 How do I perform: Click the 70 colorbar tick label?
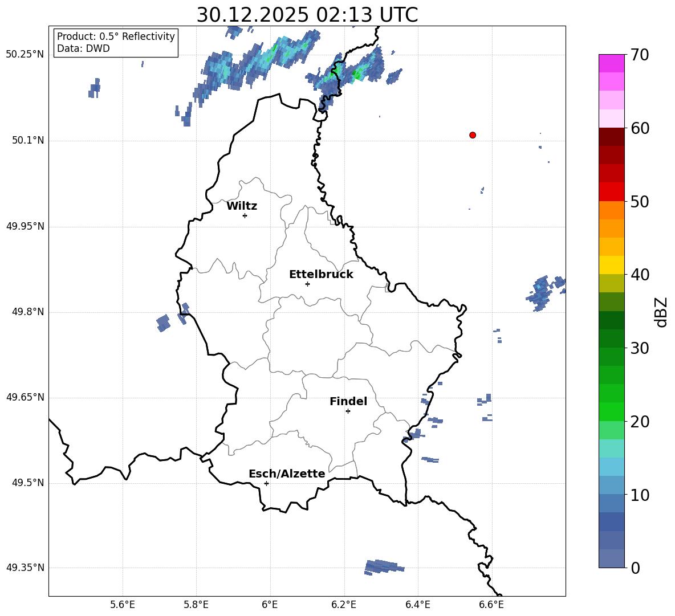pyautogui.click(x=640, y=55)
